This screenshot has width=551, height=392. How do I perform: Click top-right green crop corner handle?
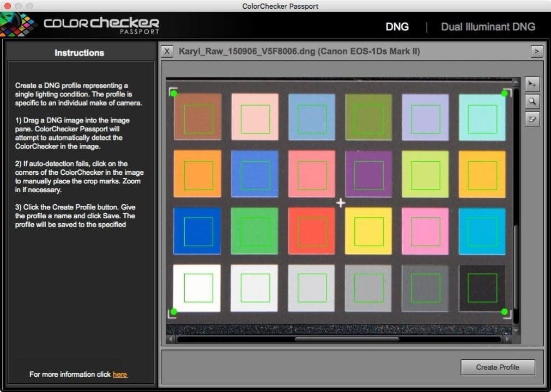coord(504,93)
